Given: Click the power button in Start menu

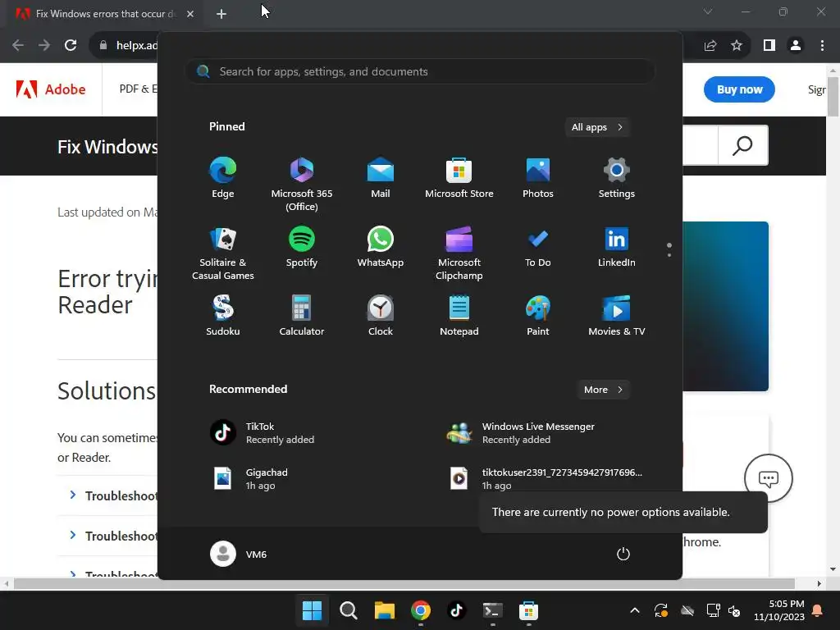Looking at the screenshot, I should pyautogui.click(x=623, y=554).
